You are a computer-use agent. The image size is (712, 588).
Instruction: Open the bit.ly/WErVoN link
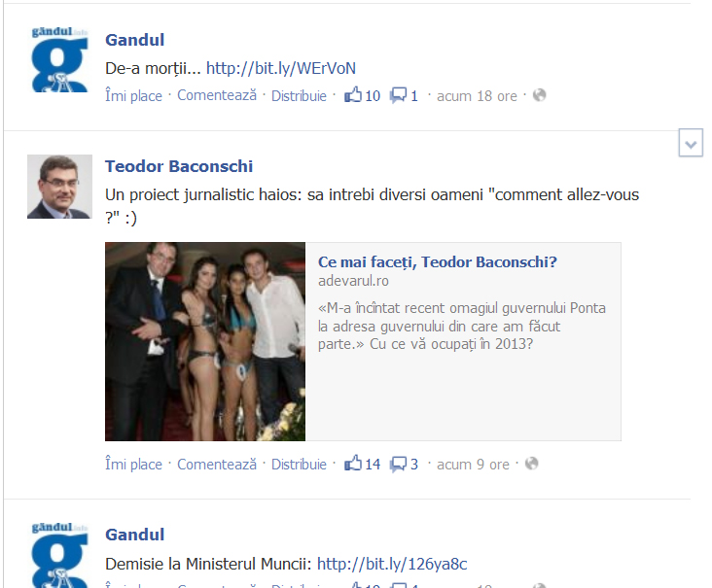click(x=281, y=68)
